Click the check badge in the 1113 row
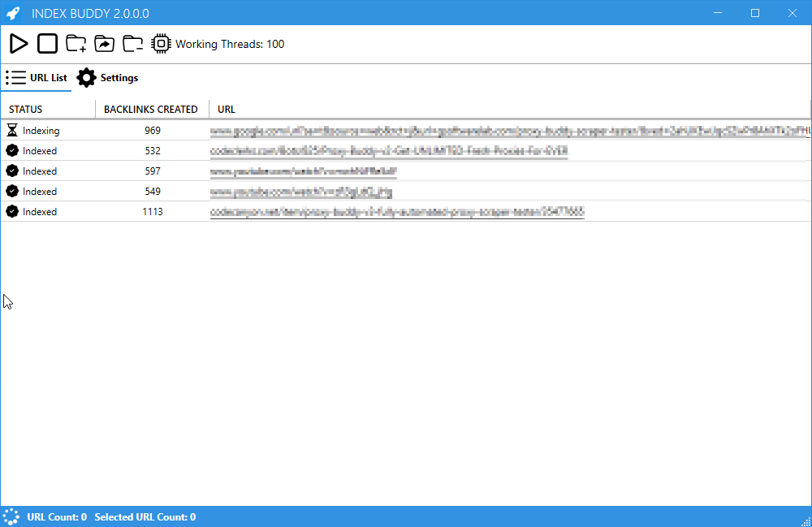 point(12,211)
